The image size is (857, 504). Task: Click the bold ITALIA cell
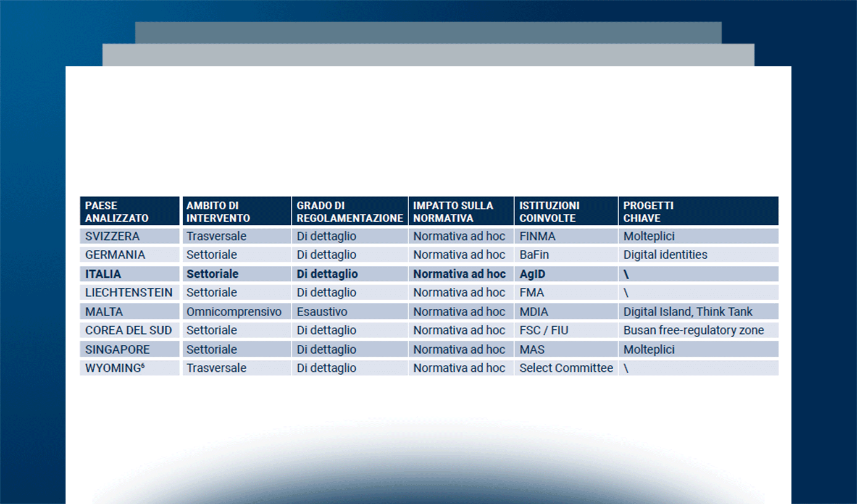[103, 274]
